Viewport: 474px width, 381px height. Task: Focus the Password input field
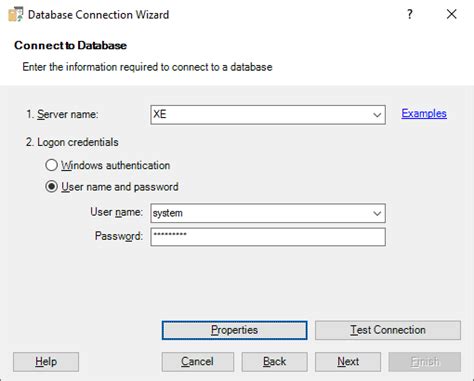click(x=268, y=237)
